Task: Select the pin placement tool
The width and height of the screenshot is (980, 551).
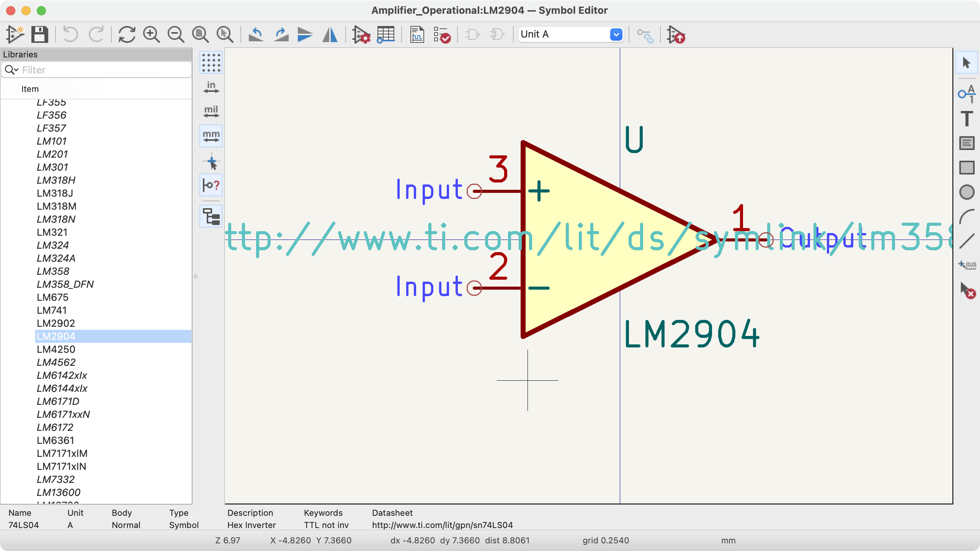Action: pyautogui.click(x=967, y=94)
